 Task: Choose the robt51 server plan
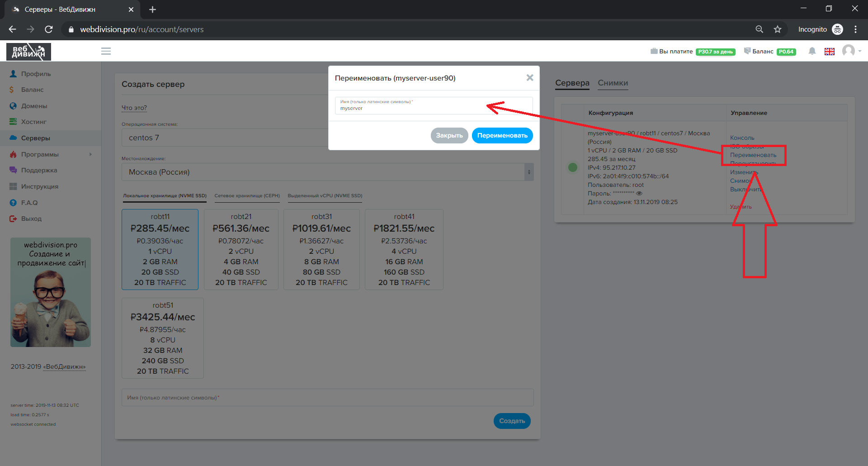(x=163, y=338)
